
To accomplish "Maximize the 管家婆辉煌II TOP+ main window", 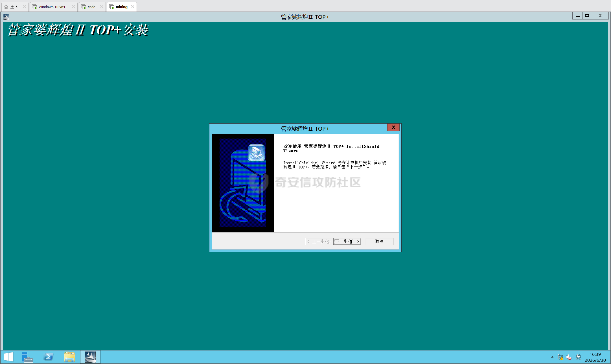I will pos(587,16).
